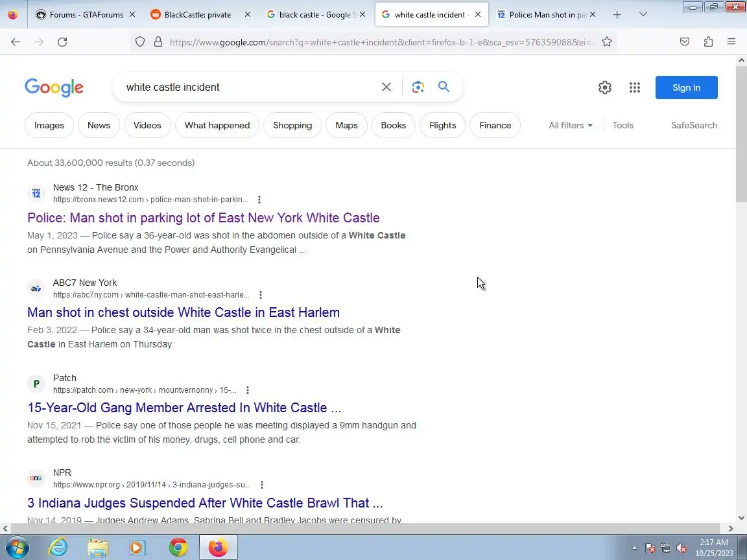Image resolution: width=747 pixels, height=560 pixels.
Task: Open Firefox extensions puzzle icon
Action: pyautogui.click(x=708, y=42)
